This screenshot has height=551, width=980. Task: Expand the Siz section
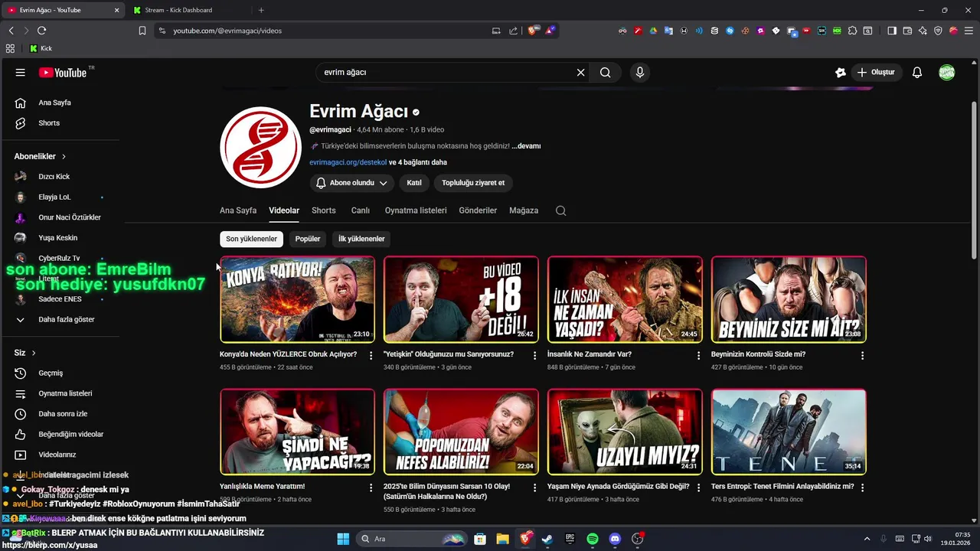tap(25, 353)
